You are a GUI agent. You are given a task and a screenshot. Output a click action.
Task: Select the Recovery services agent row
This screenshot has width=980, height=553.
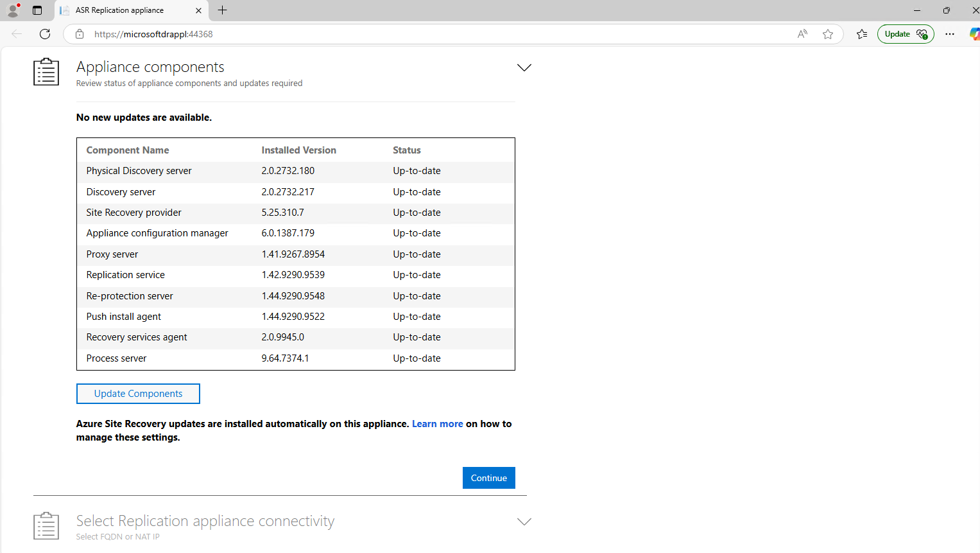[x=296, y=337]
